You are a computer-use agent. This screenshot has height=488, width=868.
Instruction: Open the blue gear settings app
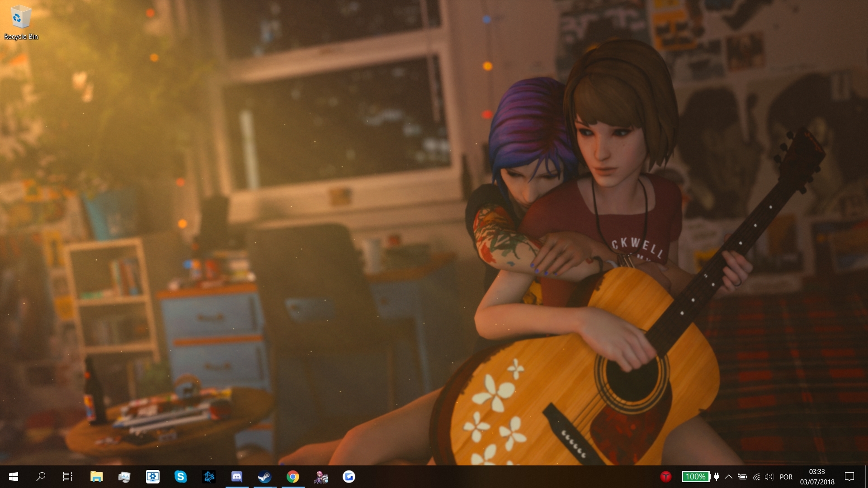[x=153, y=477]
